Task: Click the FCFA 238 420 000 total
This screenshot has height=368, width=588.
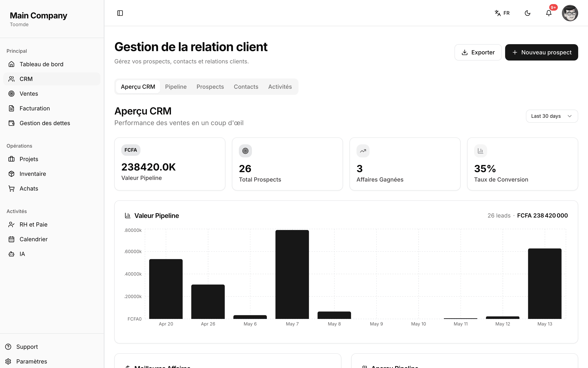Action: click(x=542, y=215)
